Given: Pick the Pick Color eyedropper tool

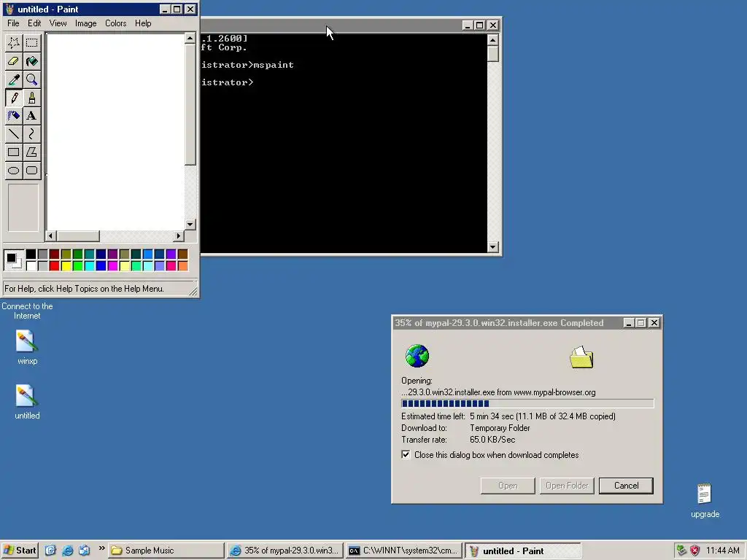Looking at the screenshot, I should pyautogui.click(x=14, y=79).
